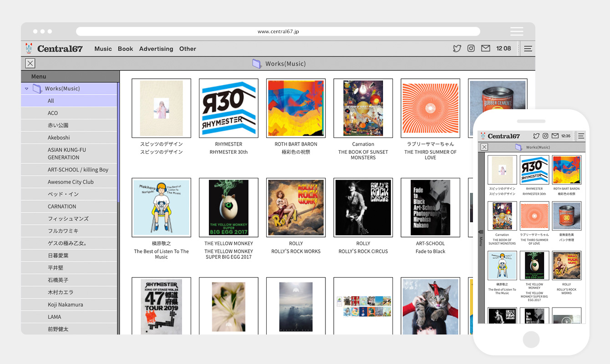Open ROLLY'S ROCK WORKS thumbnail on desktop
Viewport: 610px width, 364px height.
coord(296,207)
